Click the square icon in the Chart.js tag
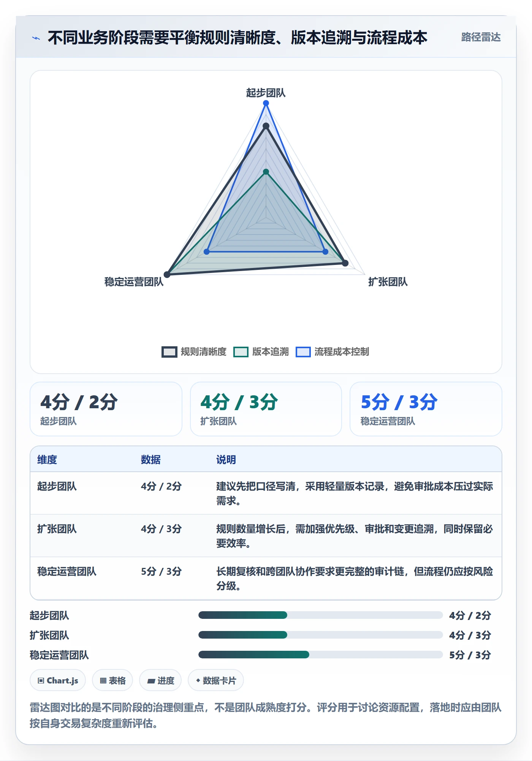The width and height of the screenshot is (532, 761). [41, 681]
